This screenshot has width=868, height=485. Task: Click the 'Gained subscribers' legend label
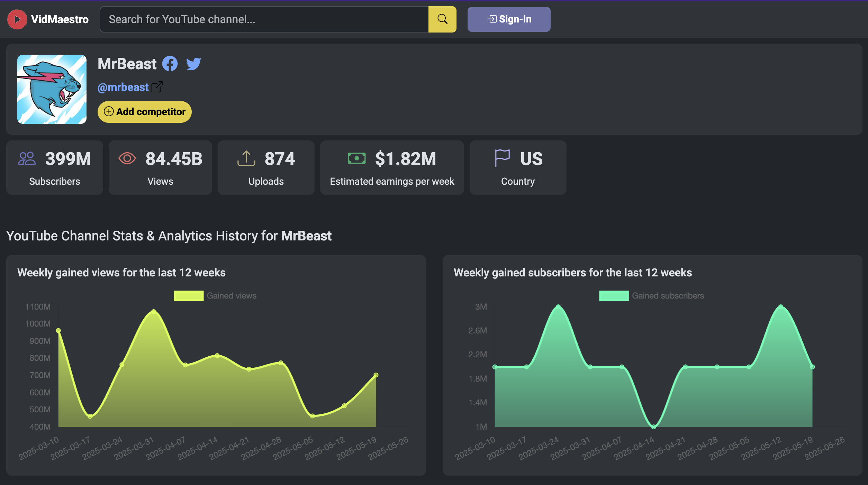pyautogui.click(x=668, y=296)
